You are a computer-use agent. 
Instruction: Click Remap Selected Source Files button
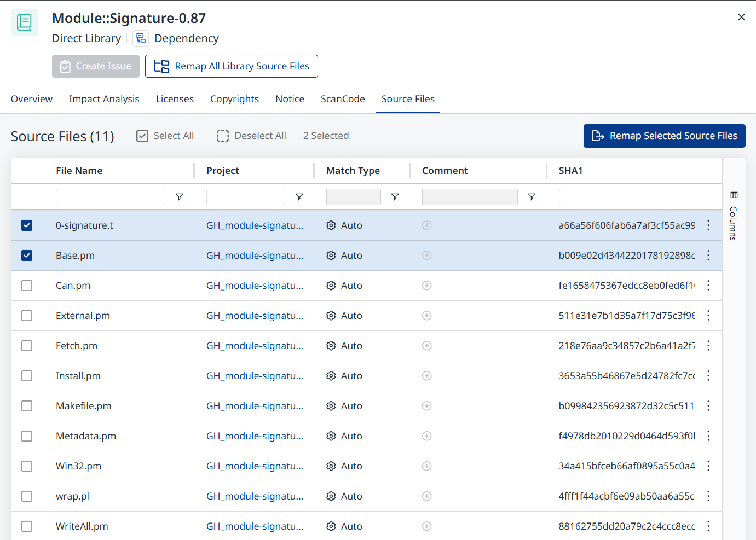coord(664,136)
